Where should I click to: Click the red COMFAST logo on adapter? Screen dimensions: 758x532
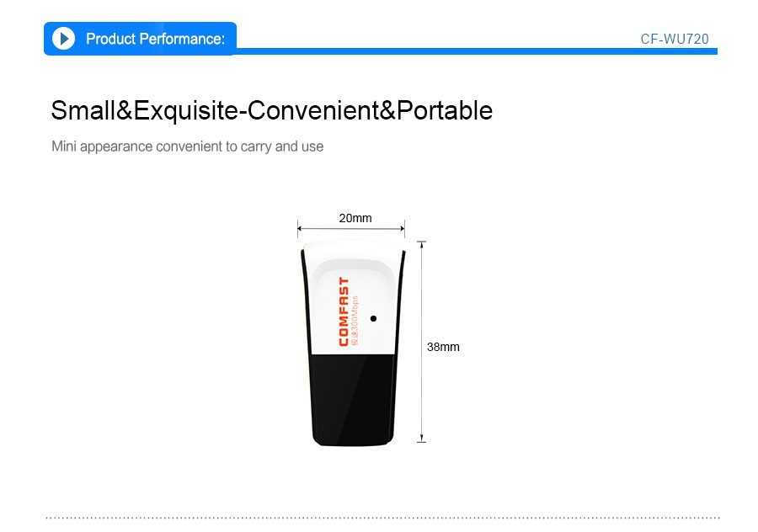(x=344, y=311)
